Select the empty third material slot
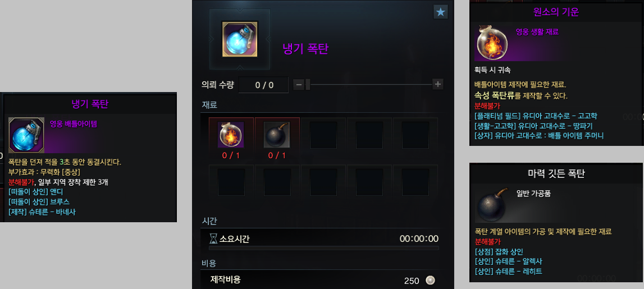Screen dimensions: 644x289 point(323,135)
